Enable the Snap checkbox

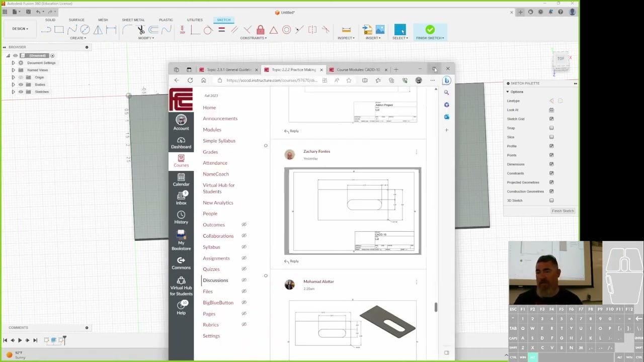click(x=551, y=128)
